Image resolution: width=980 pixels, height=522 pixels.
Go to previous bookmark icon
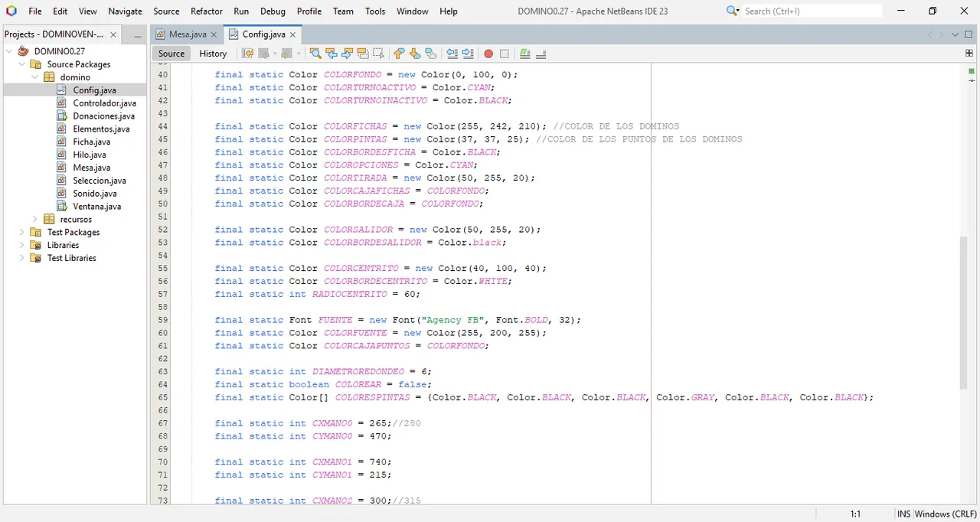click(399, 54)
